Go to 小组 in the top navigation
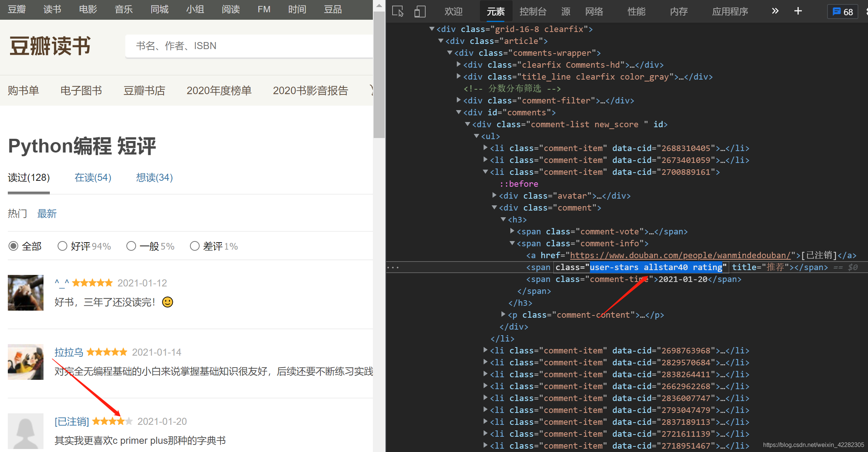 (195, 9)
